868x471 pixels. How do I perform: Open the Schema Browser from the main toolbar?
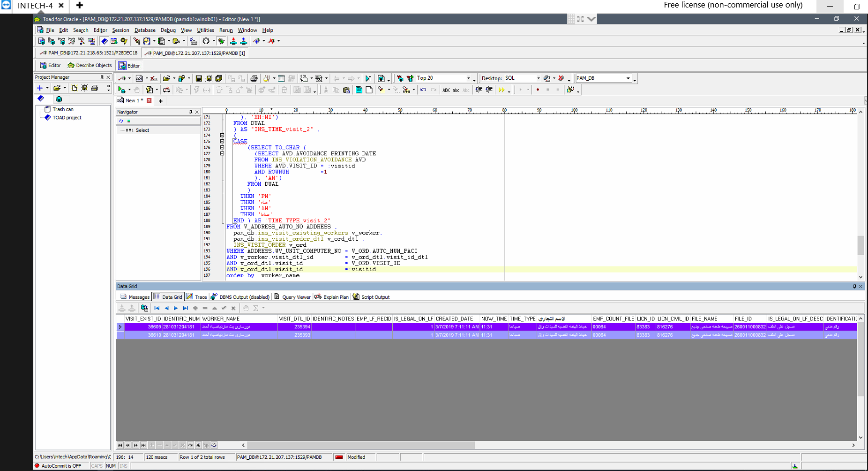pyautogui.click(x=52, y=41)
